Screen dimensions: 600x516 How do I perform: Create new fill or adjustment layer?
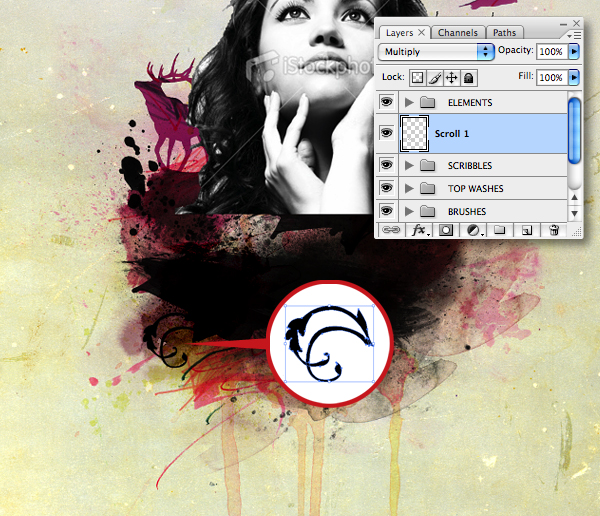click(x=474, y=230)
